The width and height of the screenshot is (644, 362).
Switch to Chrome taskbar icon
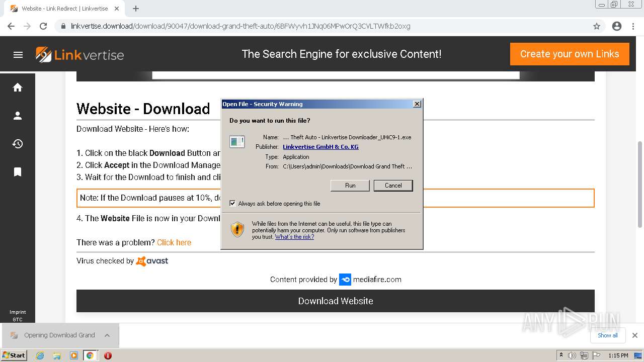[90, 355]
